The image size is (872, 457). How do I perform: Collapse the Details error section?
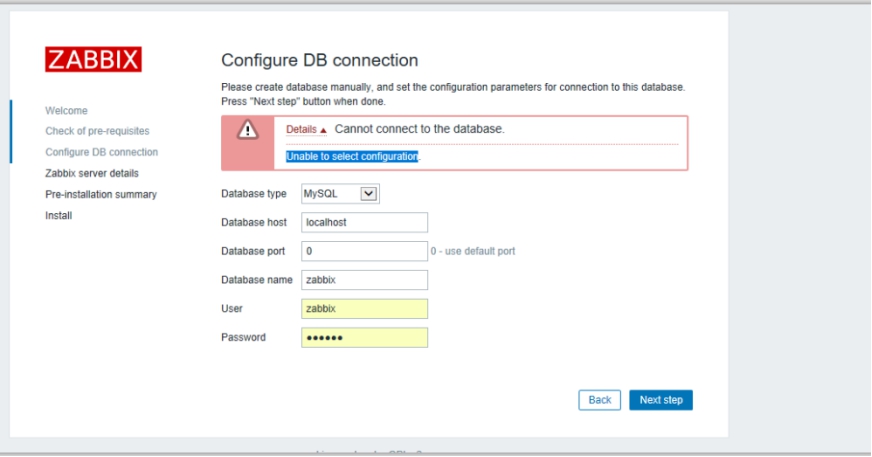pyautogui.click(x=306, y=130)
